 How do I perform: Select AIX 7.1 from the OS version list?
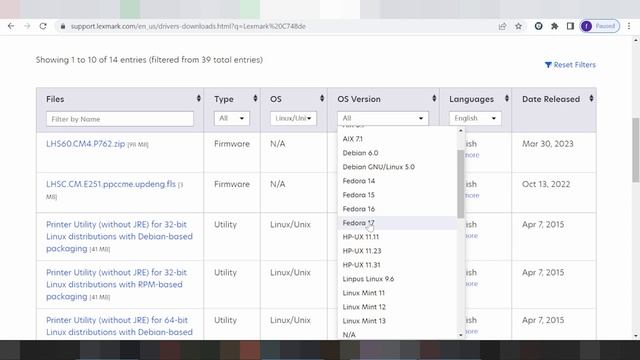pos(397,139)
